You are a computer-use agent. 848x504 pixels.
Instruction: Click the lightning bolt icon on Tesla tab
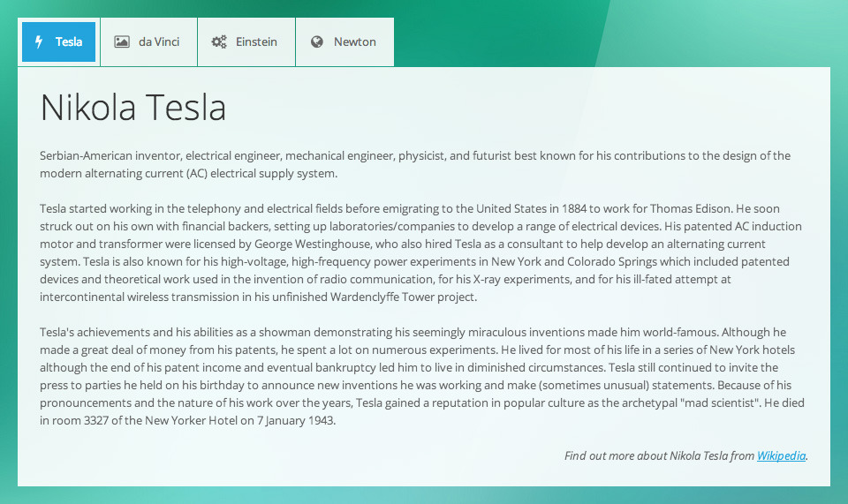[38, 42]
